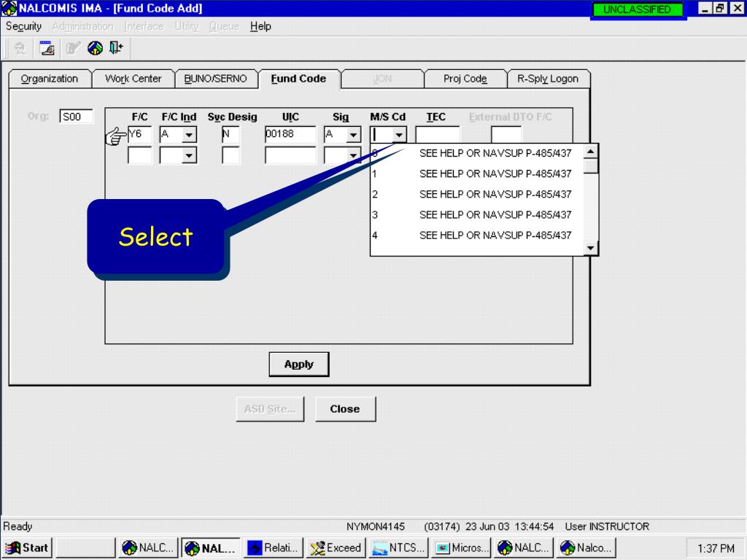Switch to the Work Center tab

point(133,79)
